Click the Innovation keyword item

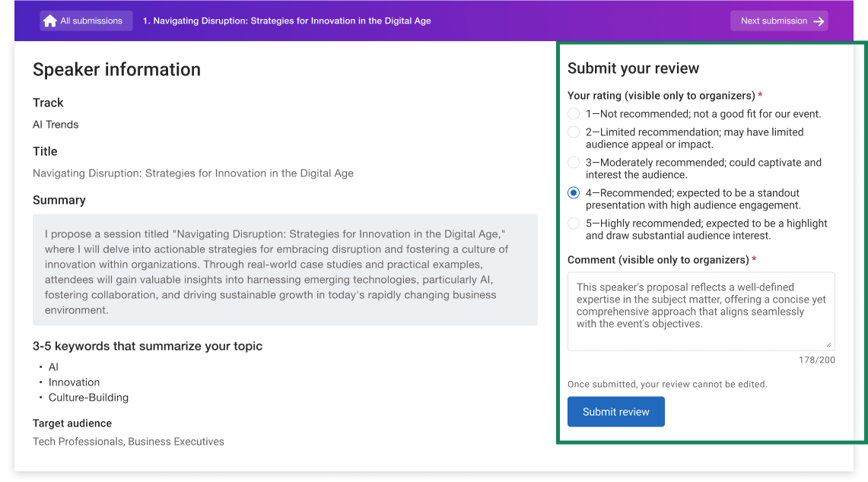coord(74,382)
